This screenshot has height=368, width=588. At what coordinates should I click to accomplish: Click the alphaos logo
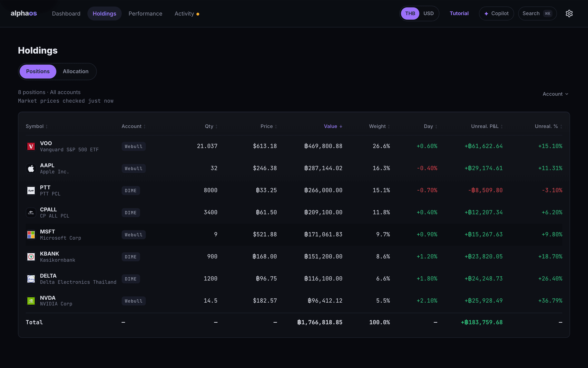[x=24, y=13]
